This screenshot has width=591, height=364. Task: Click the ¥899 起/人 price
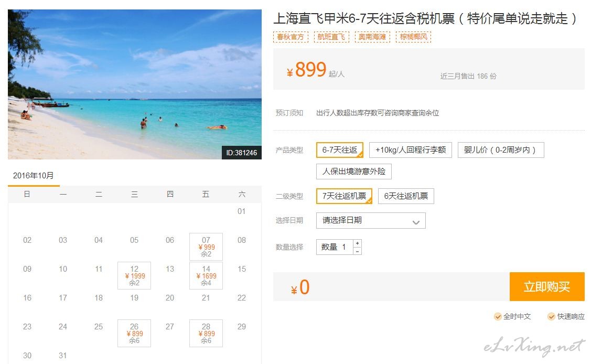point(315,70)
